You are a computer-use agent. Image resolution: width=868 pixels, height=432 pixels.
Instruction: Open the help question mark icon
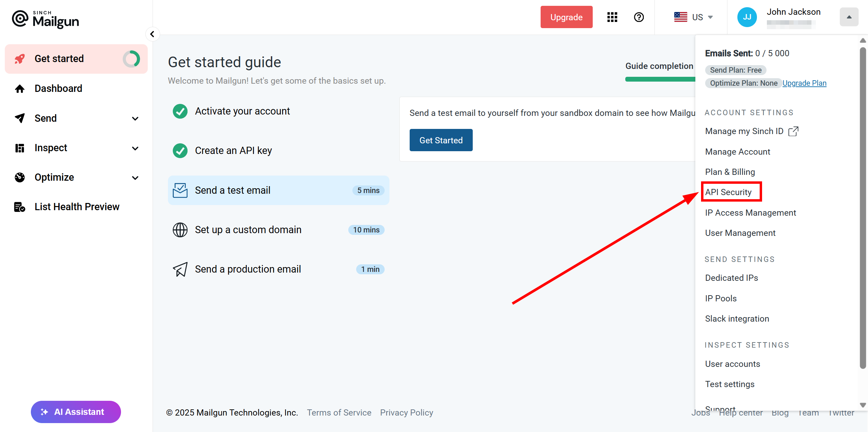(x=639, y=17)
